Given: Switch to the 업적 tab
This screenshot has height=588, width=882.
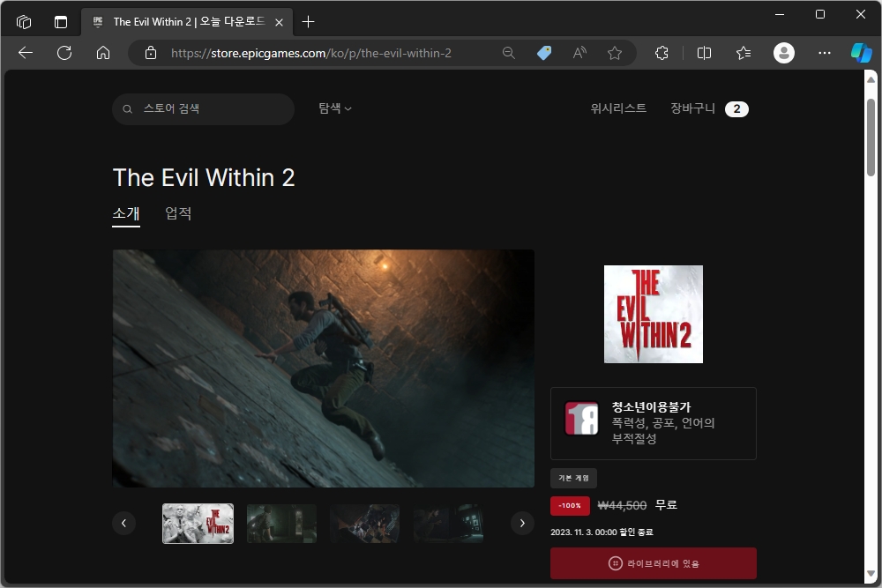Looking at the screenshot, I should [x=178, y=213].
